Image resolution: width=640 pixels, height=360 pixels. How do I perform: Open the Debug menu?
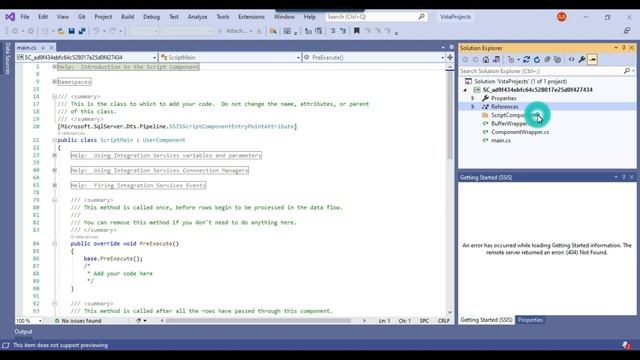pos(151,17)
